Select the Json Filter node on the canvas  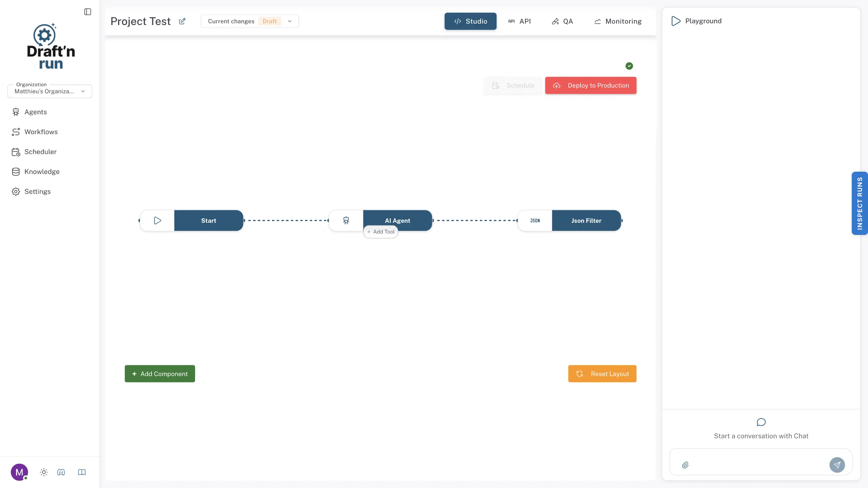click(x=586, y=220)
